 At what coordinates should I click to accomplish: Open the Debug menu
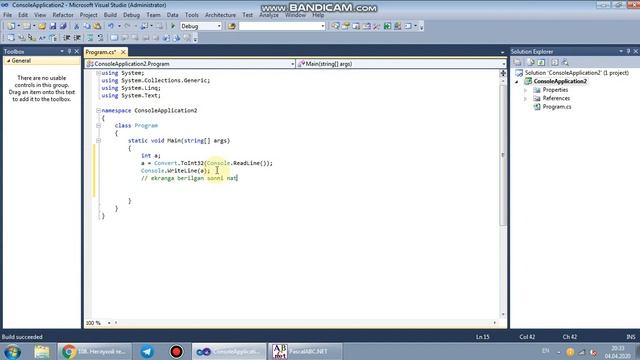[131, 15]
